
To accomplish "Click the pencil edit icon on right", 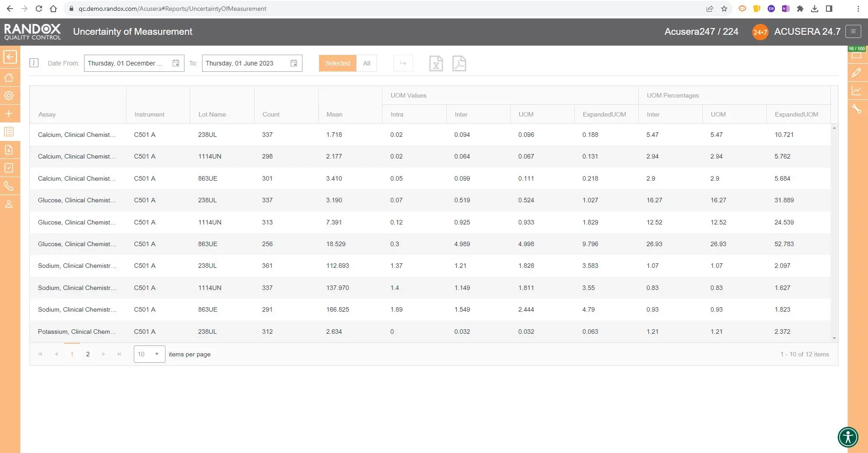I will click(856, 73).
